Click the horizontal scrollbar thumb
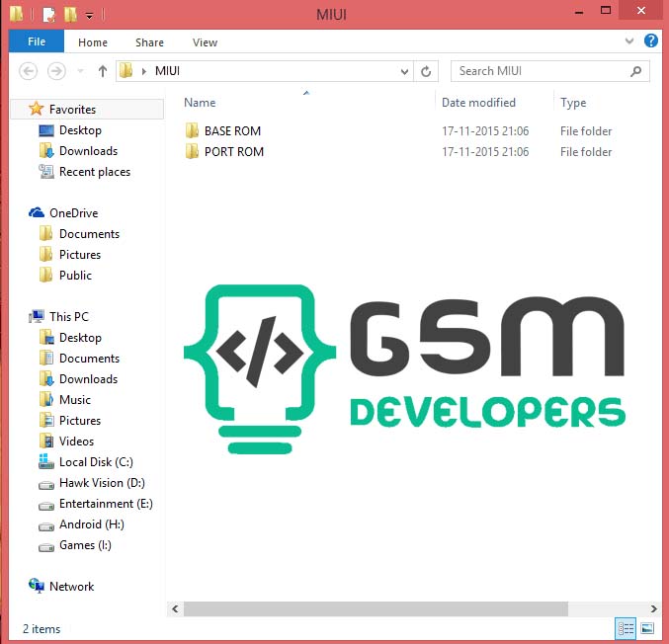Image resolution: width=669 pixels, height=644 pixels. point(376,608)
